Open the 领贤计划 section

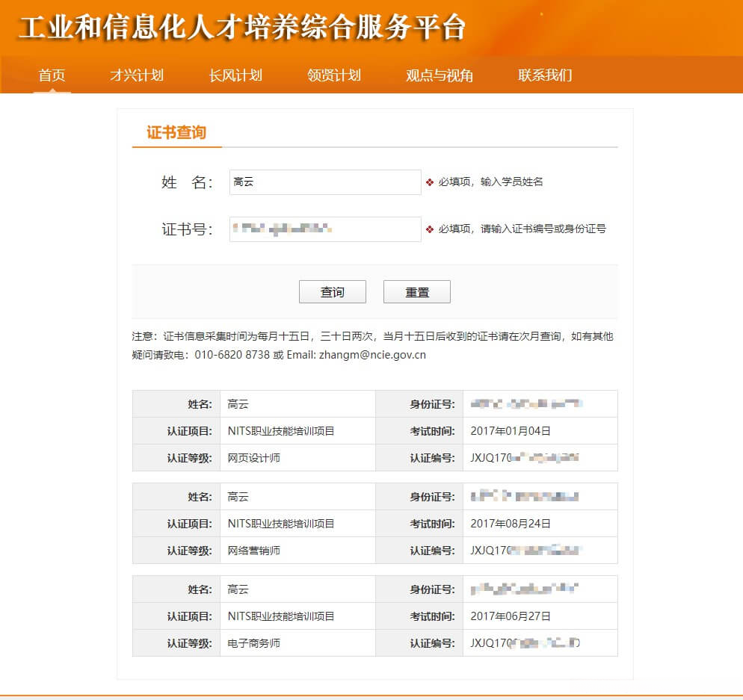tap(333, 75)
